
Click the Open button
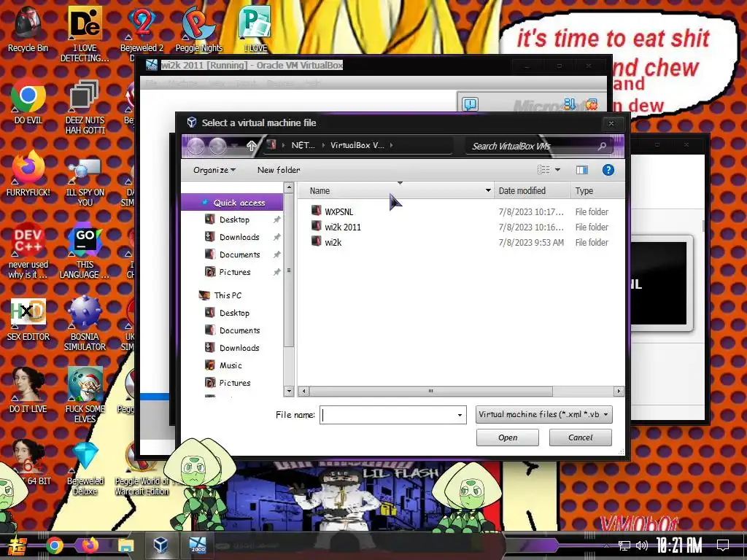click(x=508, y=437)
